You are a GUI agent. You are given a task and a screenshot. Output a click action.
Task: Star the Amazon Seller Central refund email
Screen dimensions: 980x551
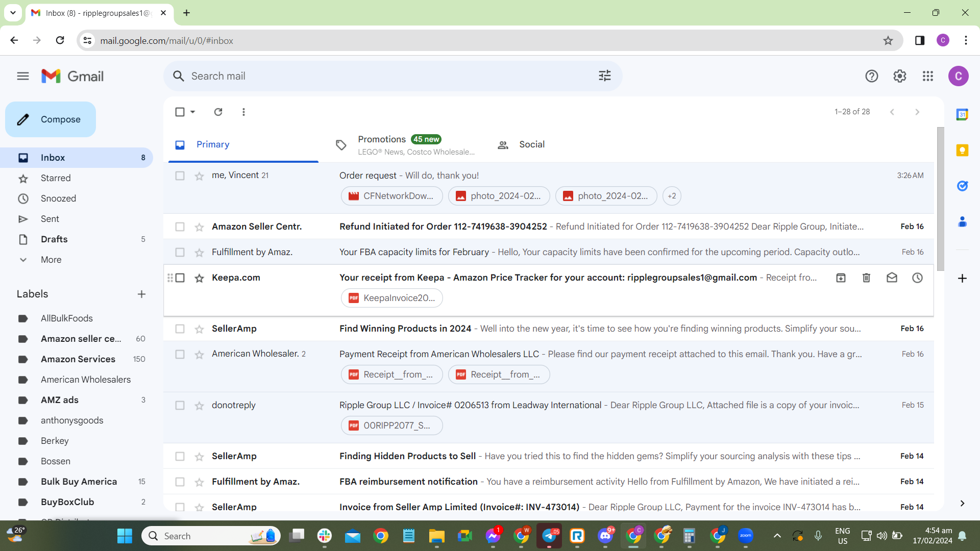pos(199,227)
